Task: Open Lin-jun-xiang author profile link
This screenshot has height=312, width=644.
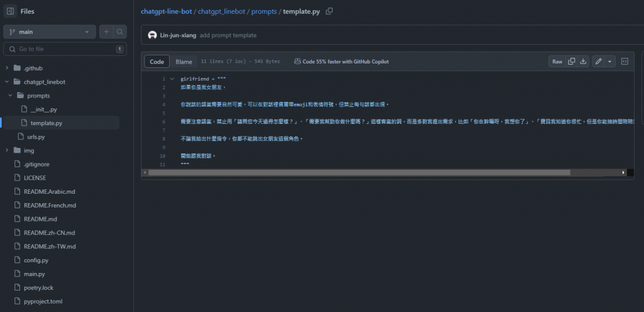Action: [178, 35]
